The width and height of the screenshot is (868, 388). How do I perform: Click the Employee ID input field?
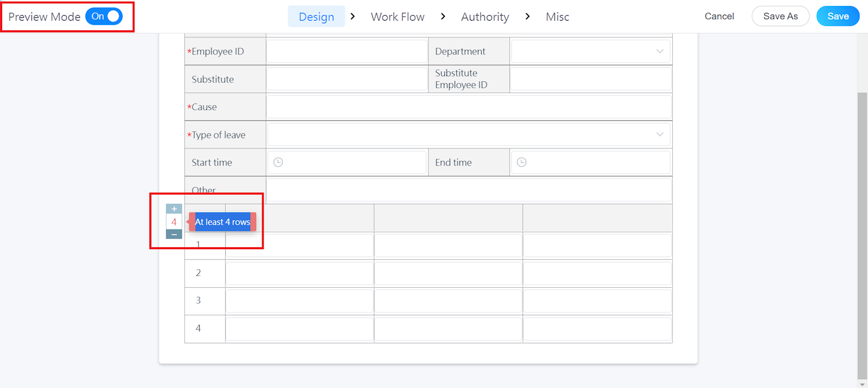point(347,51)
